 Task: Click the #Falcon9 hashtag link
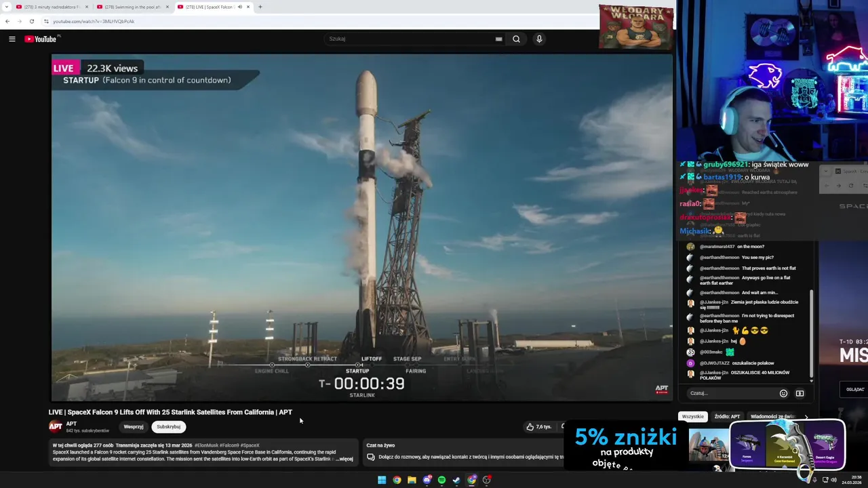(x=229, y=445)
